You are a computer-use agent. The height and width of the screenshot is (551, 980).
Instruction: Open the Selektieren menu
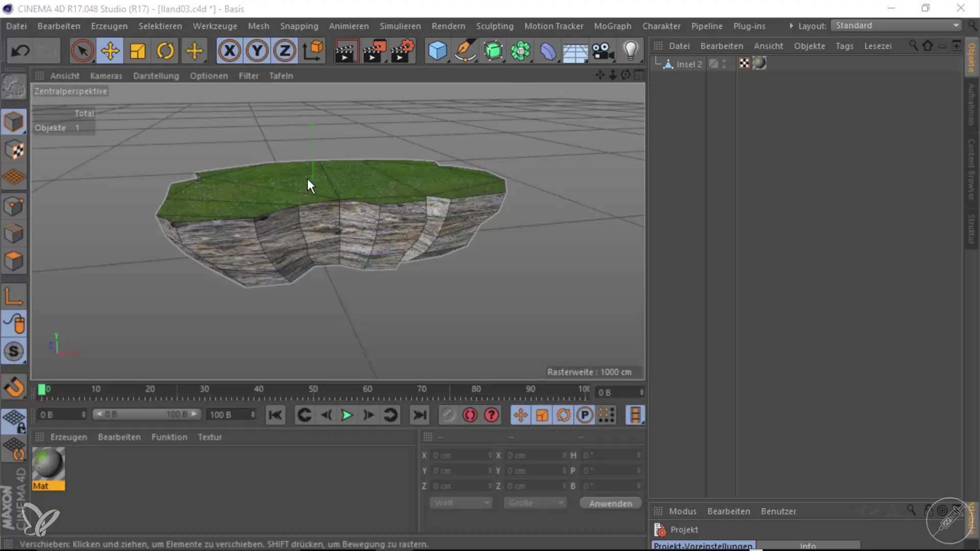(x=160, y=26)
